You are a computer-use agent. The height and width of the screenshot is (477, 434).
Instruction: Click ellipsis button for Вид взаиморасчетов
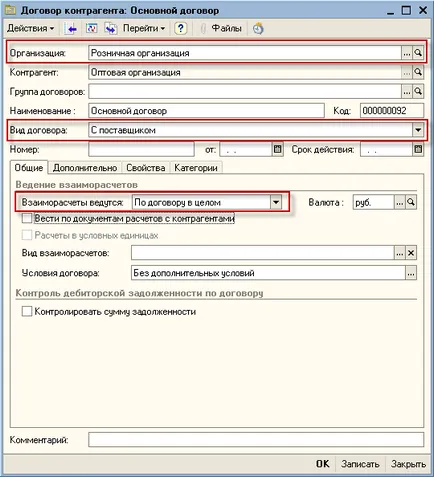point(400,253)
